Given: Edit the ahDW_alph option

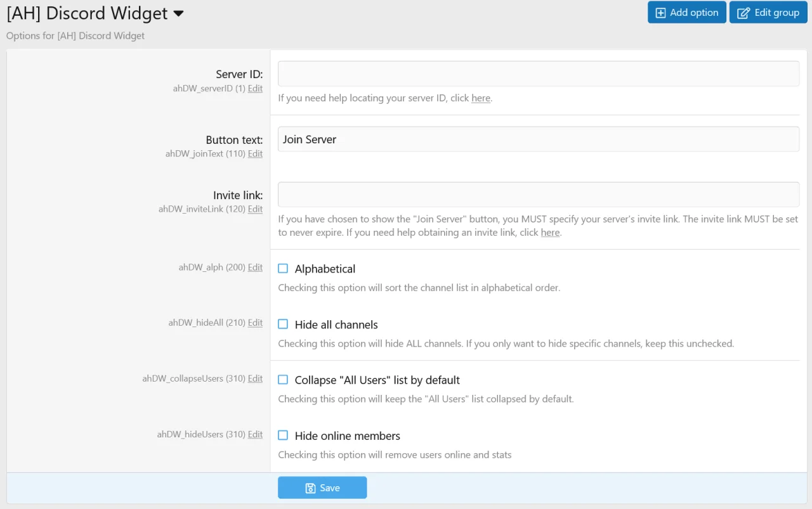Looking at the screenshot, I should (255, 267).
